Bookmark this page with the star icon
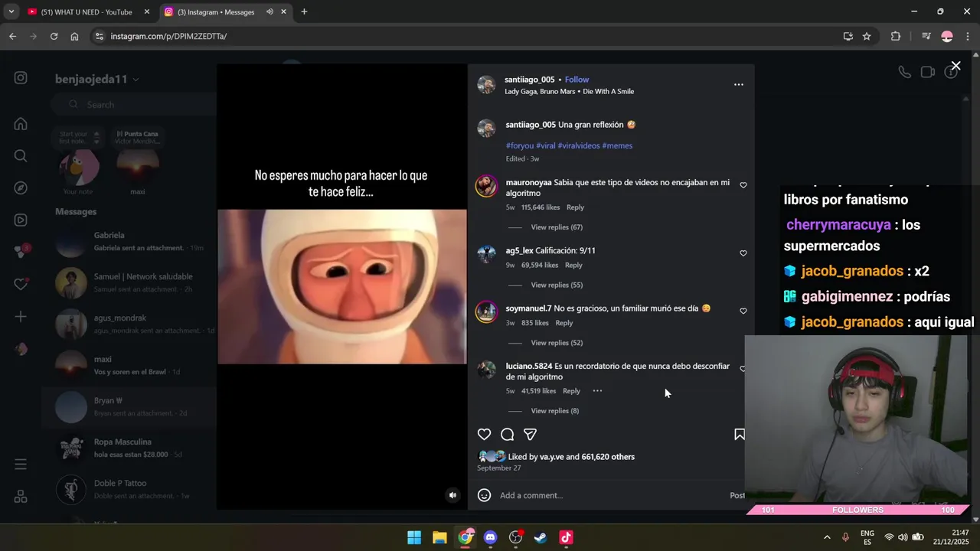The width and height of the screenshot is (980, 551). pyautogui.click(x=867, y=36)
